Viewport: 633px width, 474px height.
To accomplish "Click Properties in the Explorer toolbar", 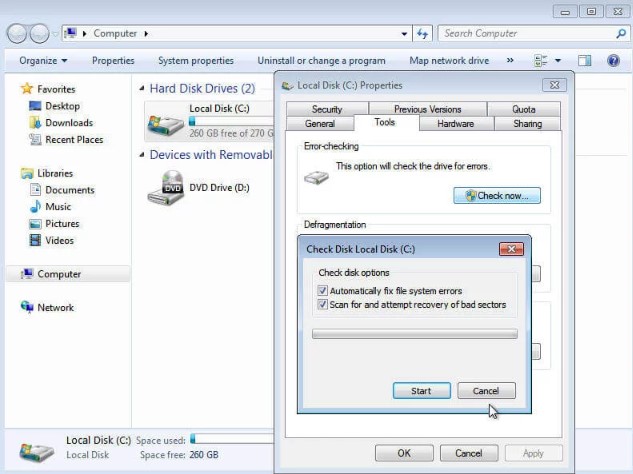I will [x=113, y=61].
